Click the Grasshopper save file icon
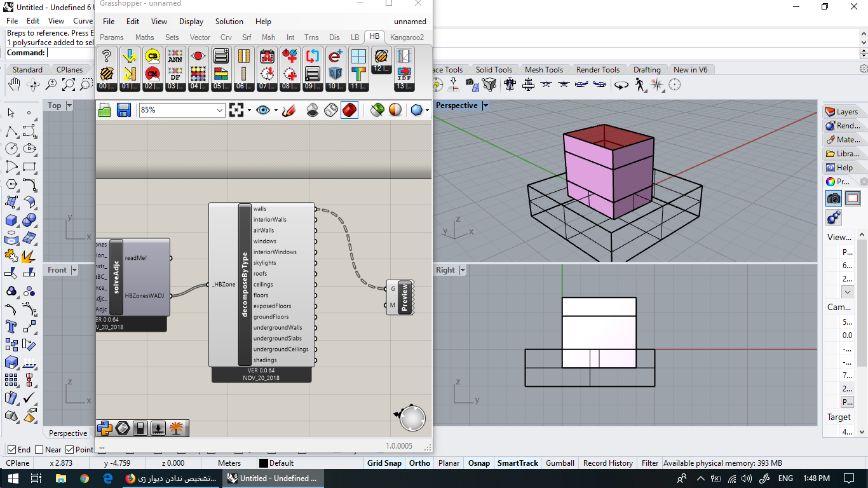868x488 pixels. (124, 110)
